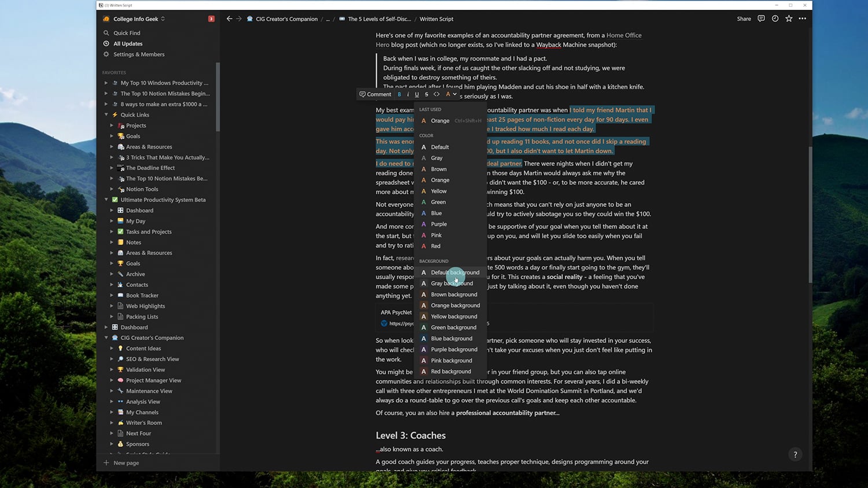
Task: Click the Written Script breadcrumb
Action: click(436, 19)
